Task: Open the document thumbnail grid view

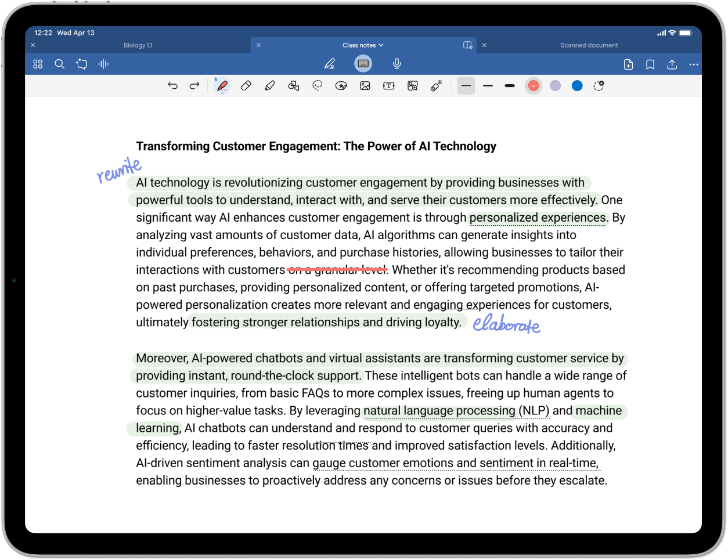Action: (x=37, y=64)
